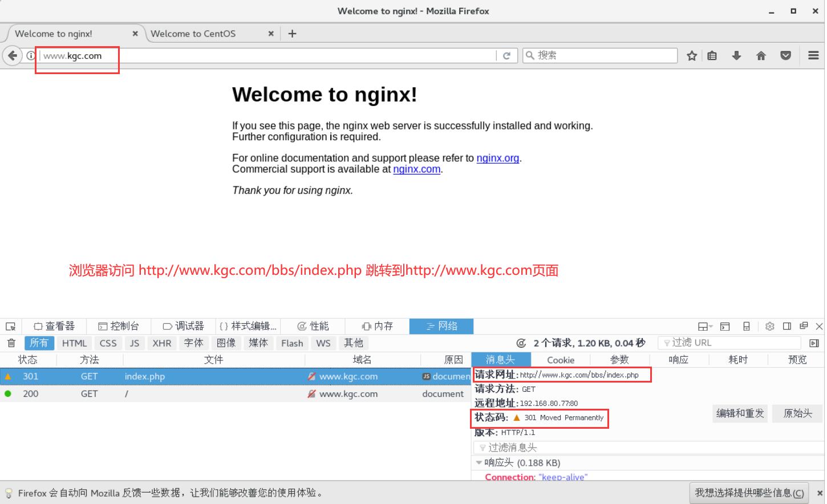Open the split console icon in devtools toolbar
This screenshot has width=827, height=504.
pos(725,326)
